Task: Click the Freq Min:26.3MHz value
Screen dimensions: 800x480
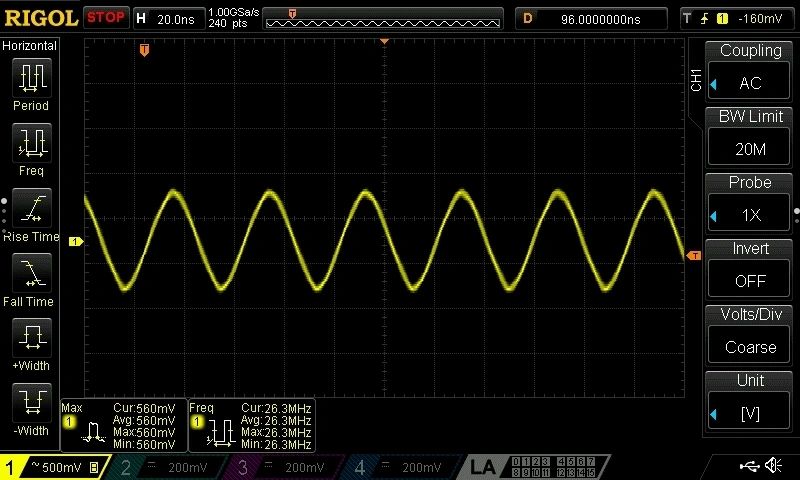Action: click(x=276, y=444)
